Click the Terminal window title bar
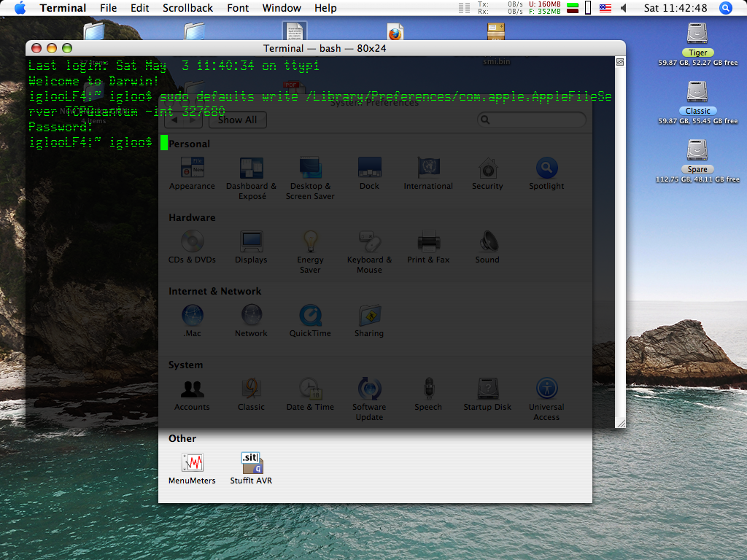 [x=325, y=48]
